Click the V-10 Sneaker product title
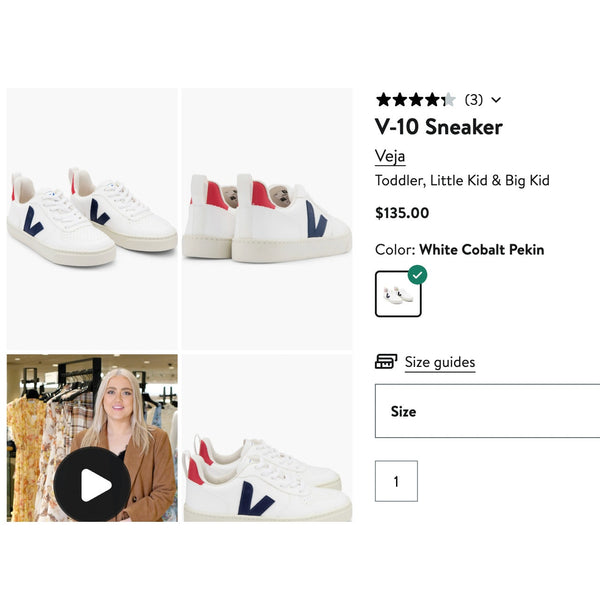Image resolution: width=600 pixels, height=600 pixels. 439,127
